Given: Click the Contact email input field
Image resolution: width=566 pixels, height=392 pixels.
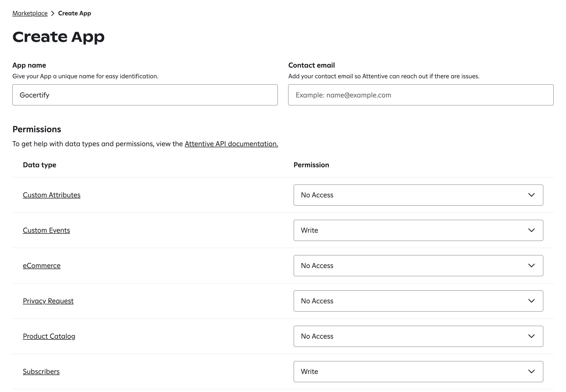Looking at the screenshot, I should 421,95.
